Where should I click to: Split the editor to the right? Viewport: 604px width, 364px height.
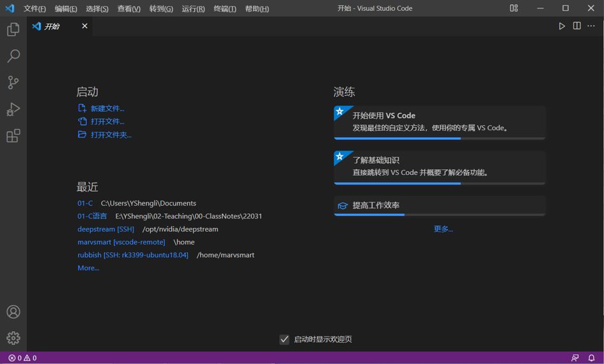577,26
